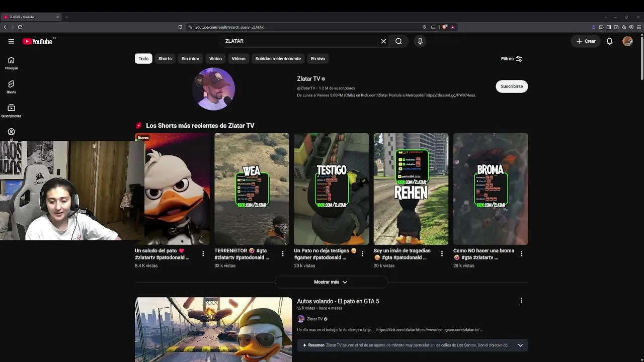The image size is (644, 362).
Task: Expand the Resumen video summary chevron
Action: tap(520, 345)
